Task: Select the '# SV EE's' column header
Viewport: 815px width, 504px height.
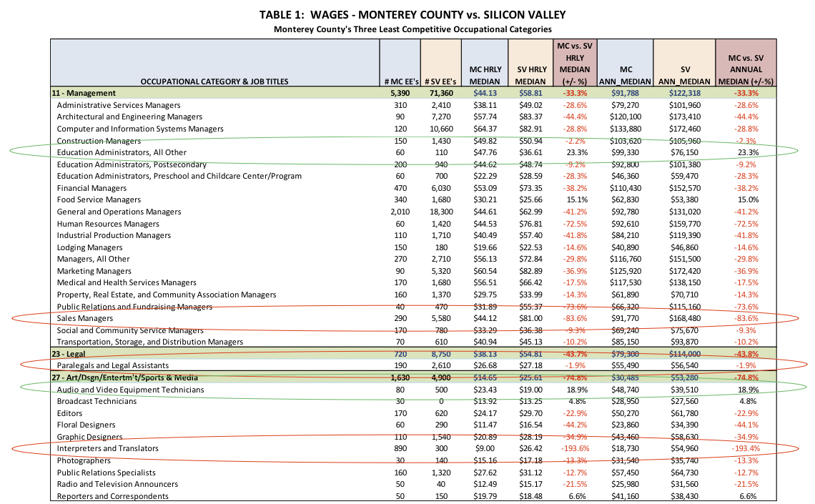Action: pos(441,81)
